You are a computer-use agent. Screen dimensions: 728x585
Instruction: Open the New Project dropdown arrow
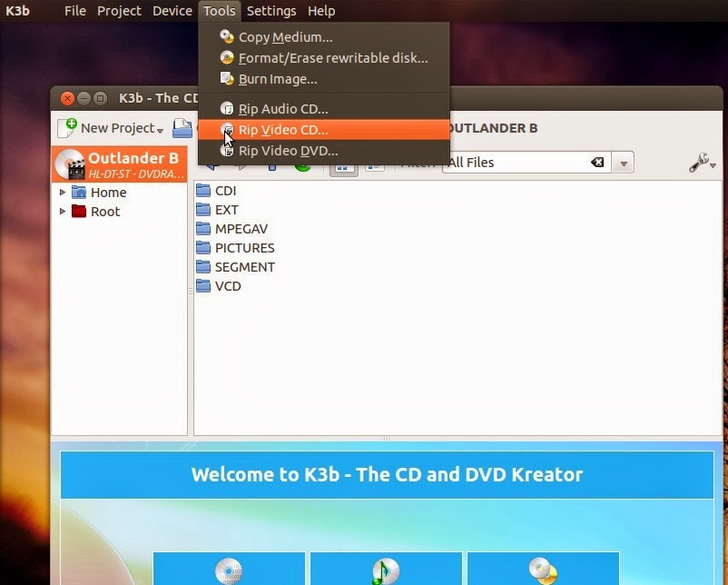(x=160, y=131)
